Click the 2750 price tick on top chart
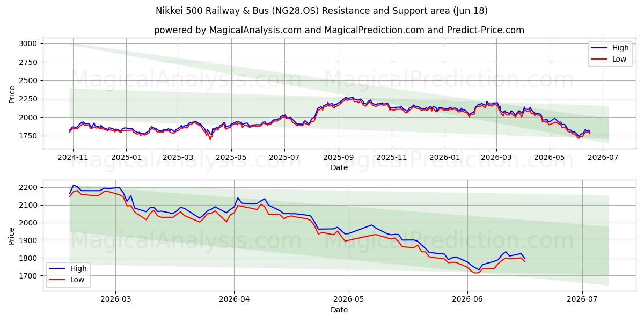Screen dimensions: 644x322 (28, 62)
